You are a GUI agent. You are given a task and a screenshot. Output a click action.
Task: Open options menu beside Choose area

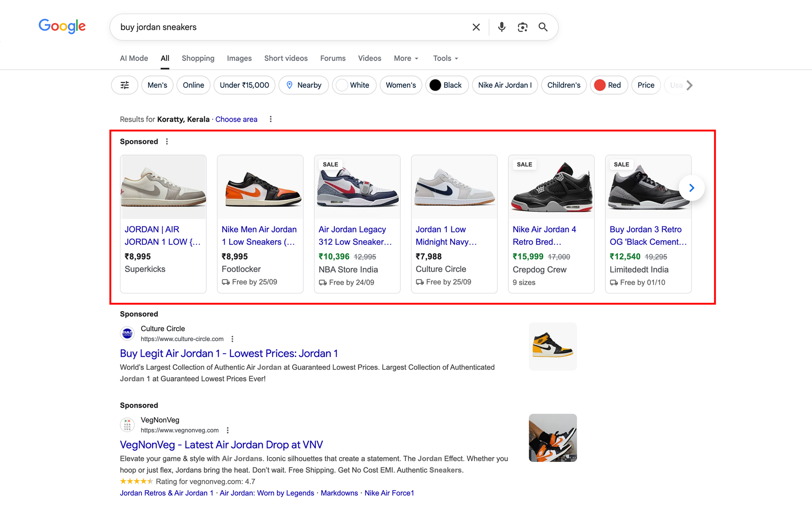(x=271, y=119)
